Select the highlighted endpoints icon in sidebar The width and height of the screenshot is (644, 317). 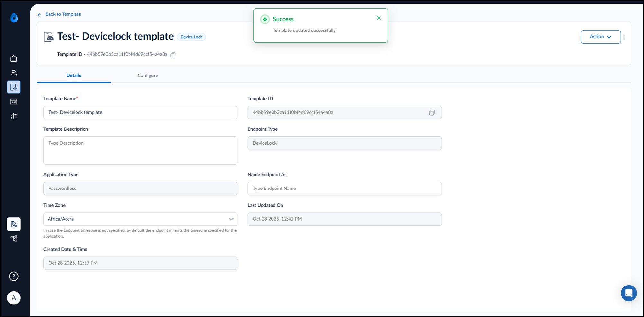[14, 87]
